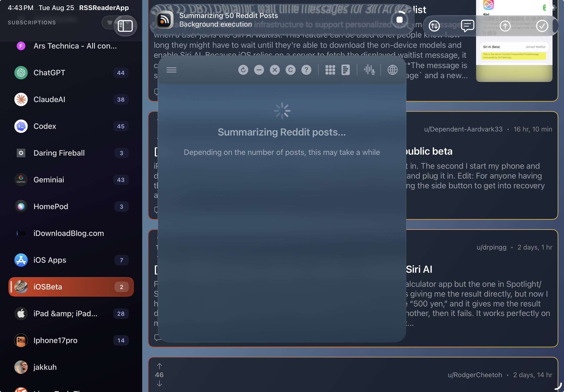The image size is (564, 392).
Task: Open user profile u/drpingg
Action: coord(492,247)
